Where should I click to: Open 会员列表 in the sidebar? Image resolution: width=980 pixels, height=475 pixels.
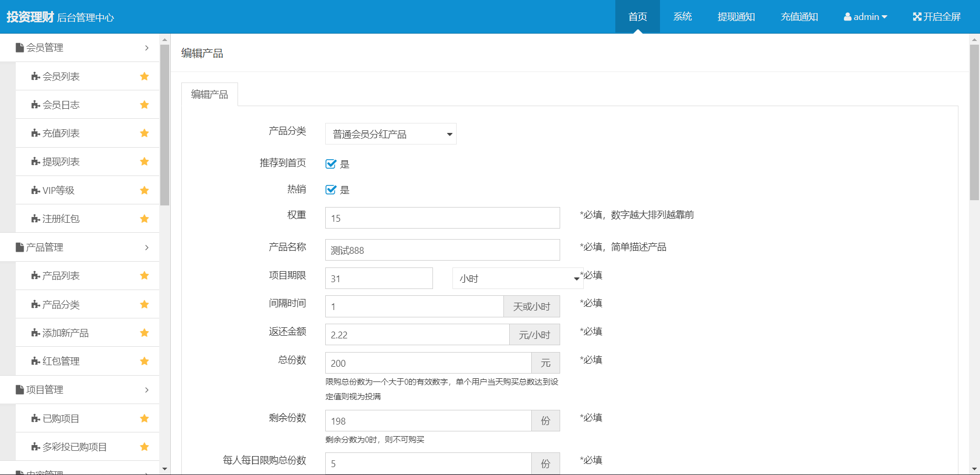[87, 77]
